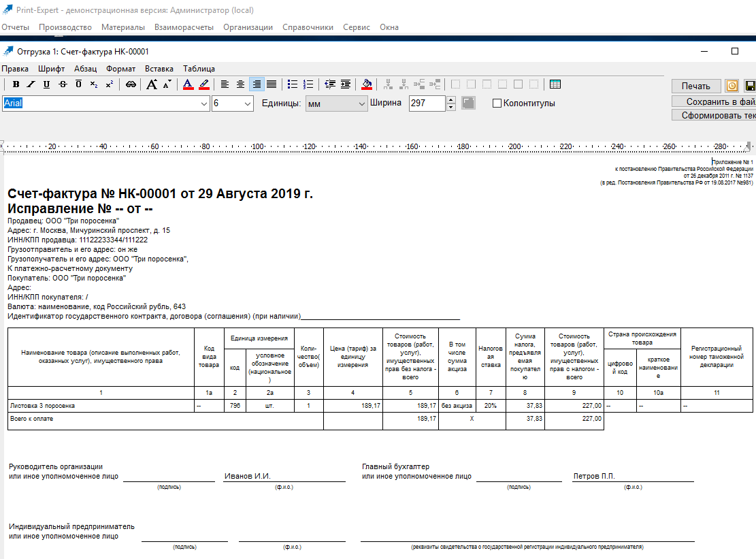Click the Сформировать текст button
This screenshot has width=756, height=559.
(714, 115)
